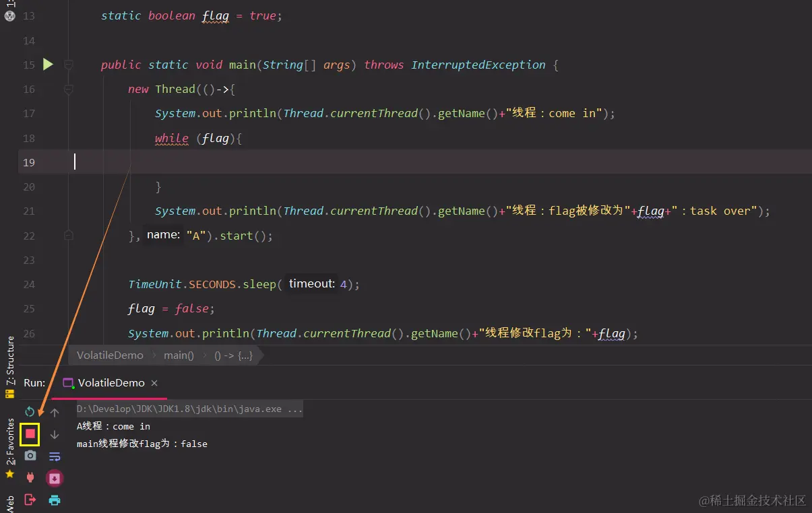
Task: Click the Exit icon in Run panel
Action: [30, 500]
